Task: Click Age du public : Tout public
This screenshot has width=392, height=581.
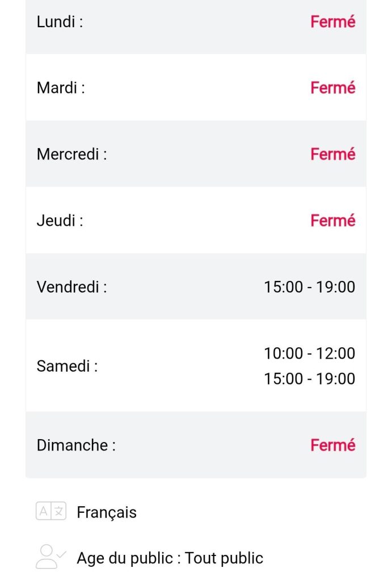Action: (x=170, y=558)
